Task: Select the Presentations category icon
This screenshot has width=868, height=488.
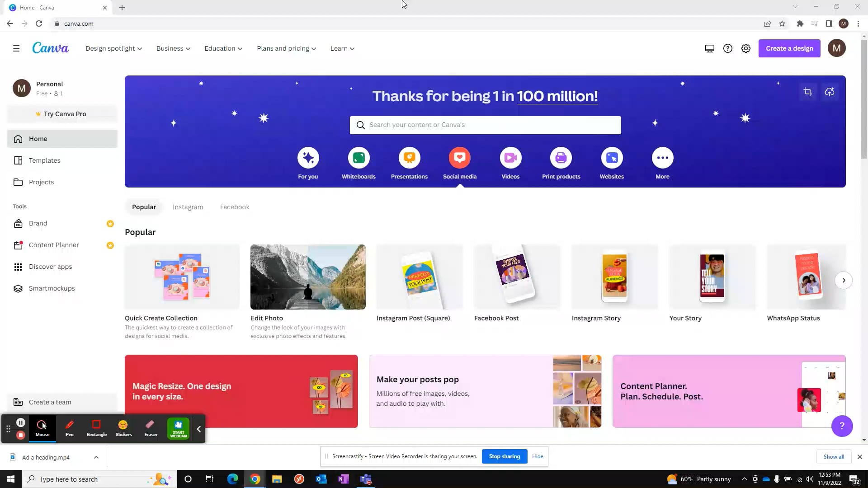Action: click(409, 158)
